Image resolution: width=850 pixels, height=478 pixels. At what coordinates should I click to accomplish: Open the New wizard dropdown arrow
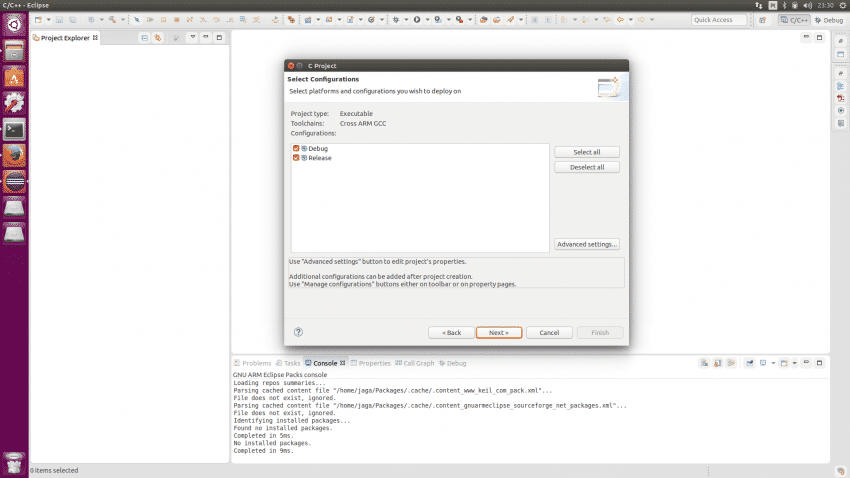point(48,20)
